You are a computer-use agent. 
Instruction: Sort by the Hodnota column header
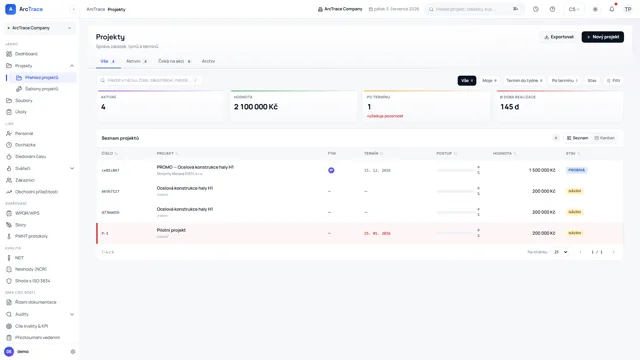(504, 153)
